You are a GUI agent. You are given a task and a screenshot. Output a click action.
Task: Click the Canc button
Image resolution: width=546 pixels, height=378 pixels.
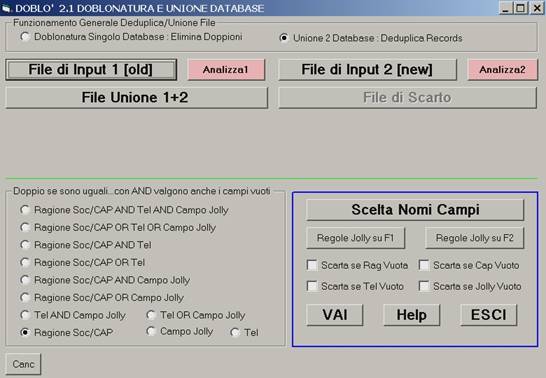pyautogui.click(x=23, y=364)
